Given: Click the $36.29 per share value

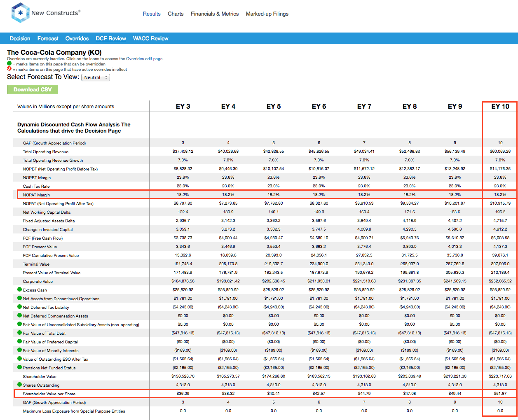Looking at the screenshot, I should tap(183, 394).
